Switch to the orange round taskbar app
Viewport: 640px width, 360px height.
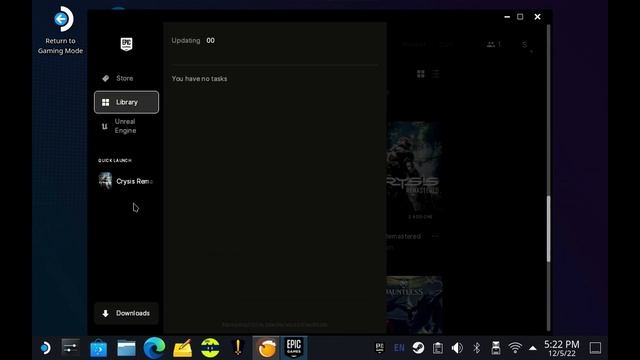(266, 348)
